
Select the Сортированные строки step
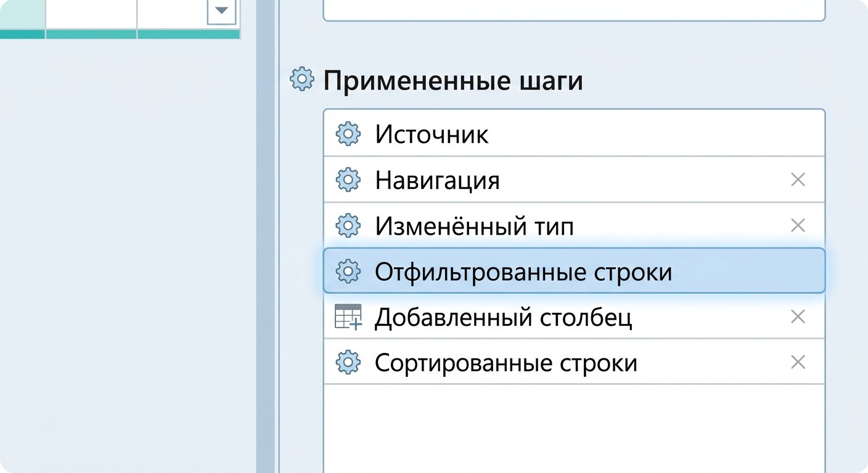pos(574,362)
